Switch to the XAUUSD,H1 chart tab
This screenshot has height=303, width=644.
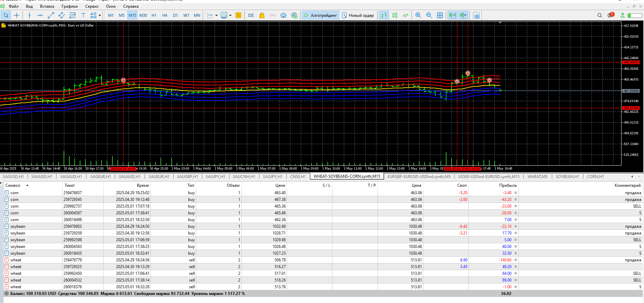[x=42, y=176]
